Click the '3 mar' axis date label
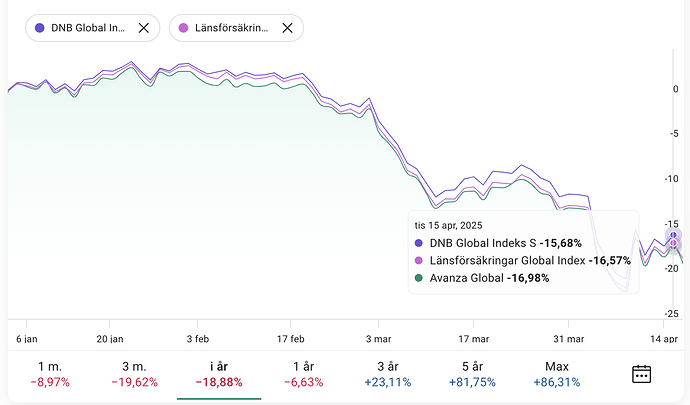Screen dimensions: 690x405 click(x=379, y=338)
